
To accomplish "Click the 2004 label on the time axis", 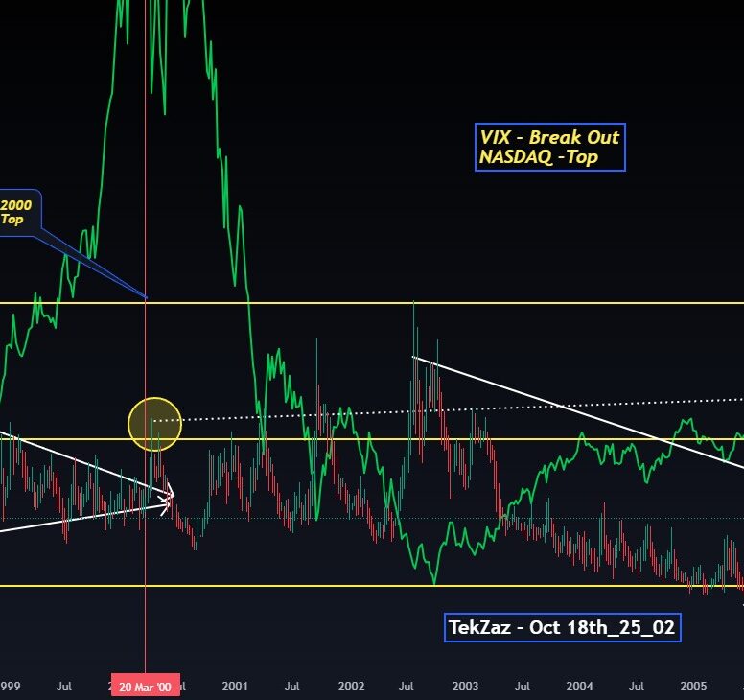I will [x=579, y=687].
